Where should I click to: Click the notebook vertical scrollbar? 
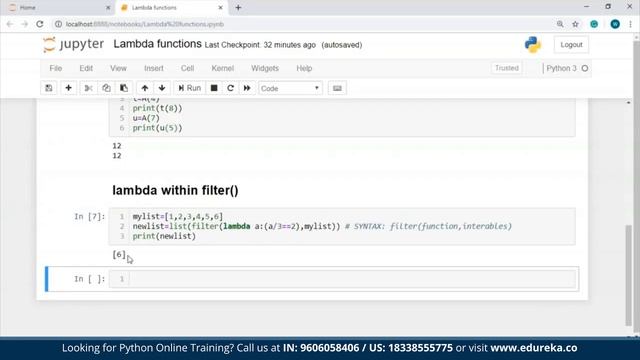point(629,275)
